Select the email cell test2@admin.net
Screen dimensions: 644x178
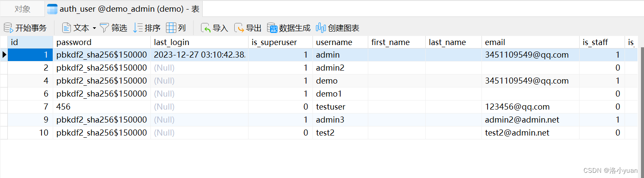tap(530, 133)
